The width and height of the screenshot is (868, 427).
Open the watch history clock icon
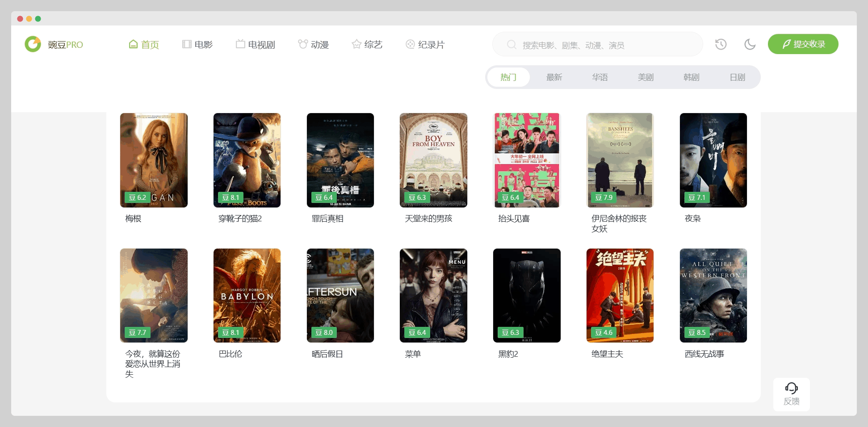tap(721, 44)
